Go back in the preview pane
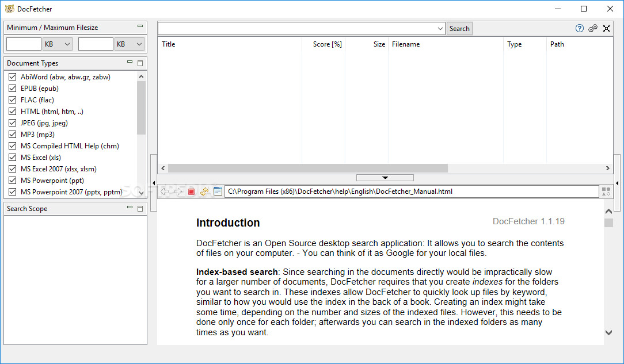 tap(166, 191)
